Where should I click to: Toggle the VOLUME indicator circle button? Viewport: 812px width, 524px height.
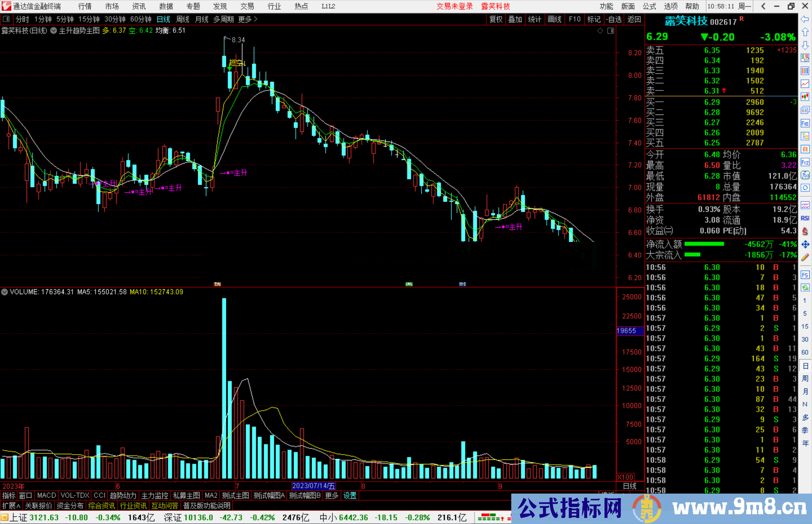(5, 292)
